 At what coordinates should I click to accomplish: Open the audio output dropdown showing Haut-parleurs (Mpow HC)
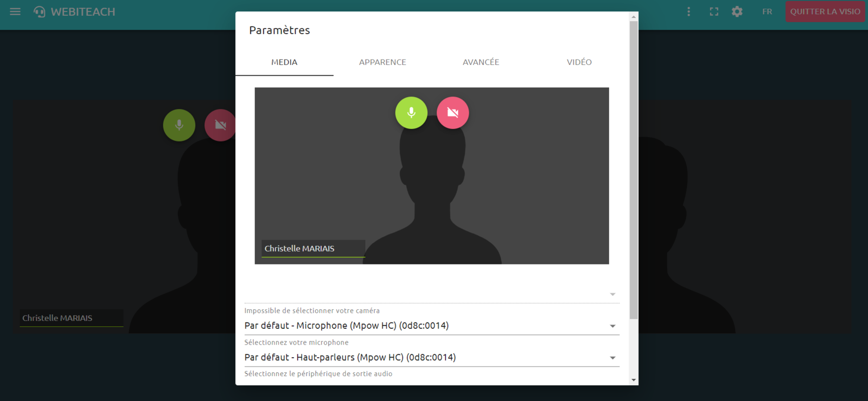click(432, 358)
